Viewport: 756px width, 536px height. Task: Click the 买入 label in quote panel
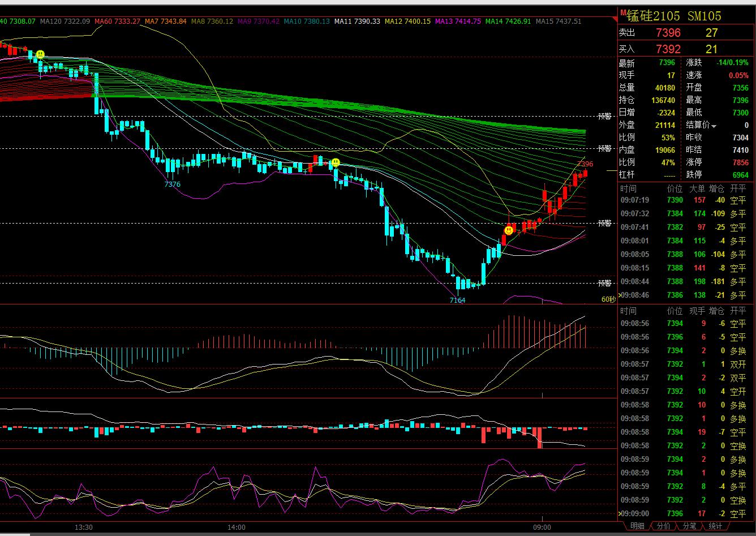627,49
